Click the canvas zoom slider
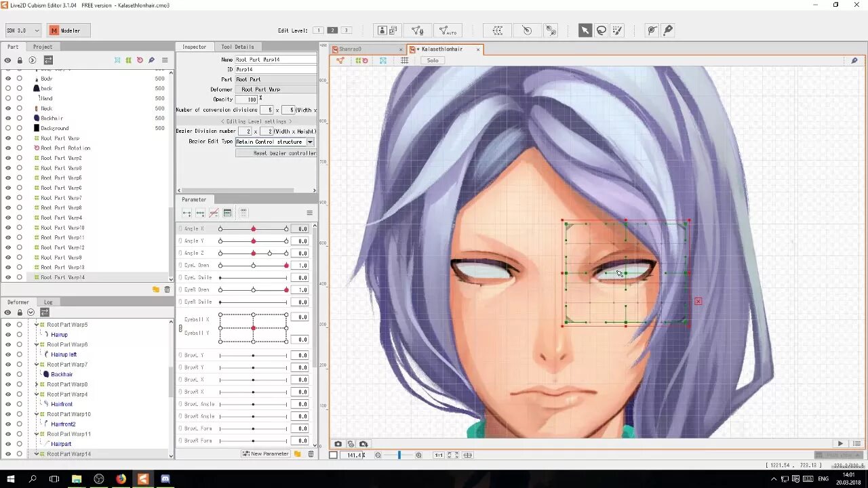The image size is (868, 488). [x=399, y=455]
